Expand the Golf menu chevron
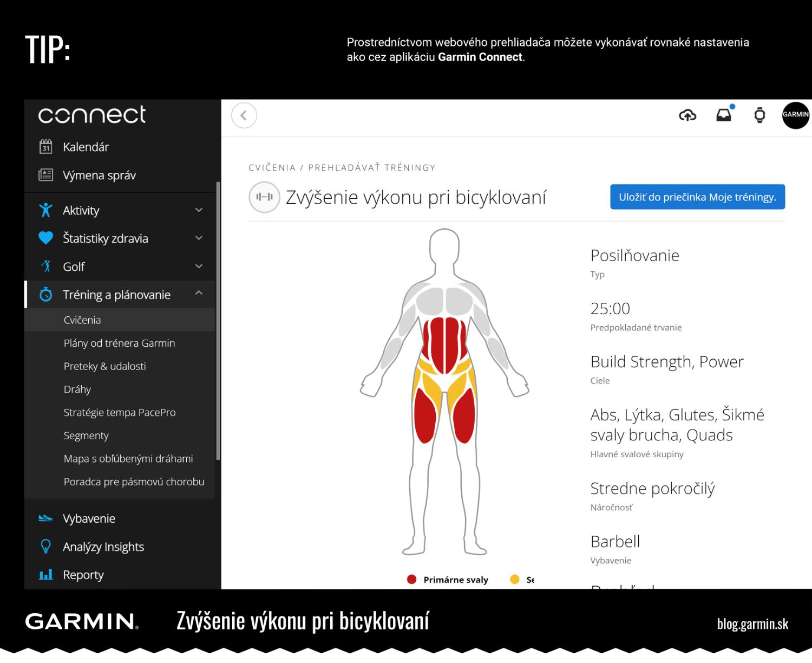This screenshot has height=663, width=812. [x=199, y=266]
